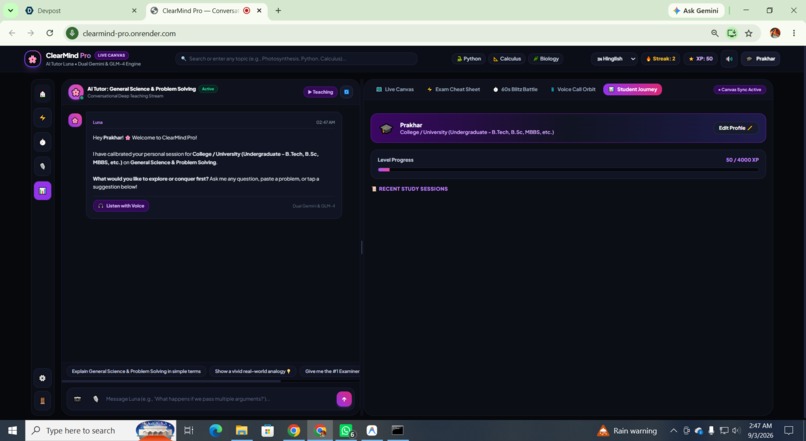806x441 pixels.
Task: Open sidebar settings gear icon
Action: coord(43,378)
